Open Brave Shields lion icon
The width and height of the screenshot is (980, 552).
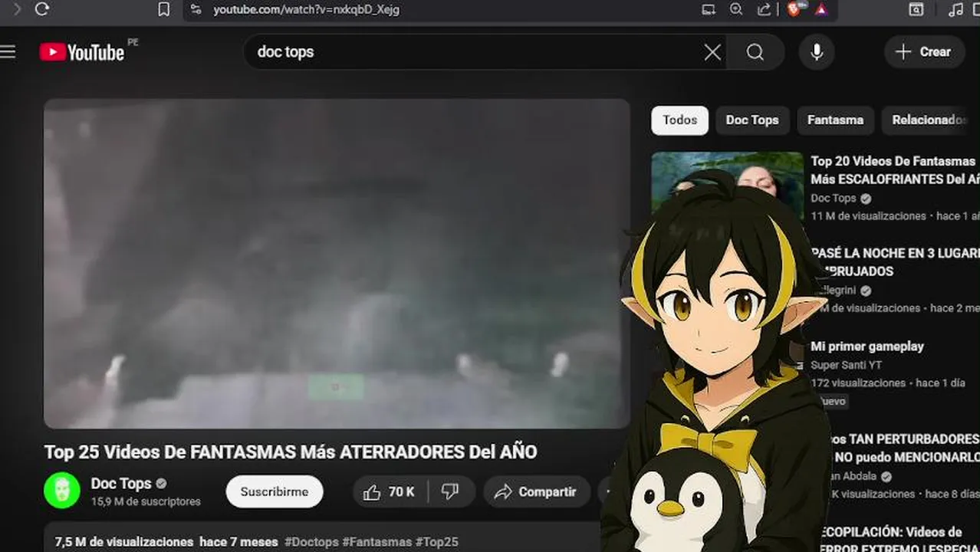pyautogui.click(x=794, y=9)
